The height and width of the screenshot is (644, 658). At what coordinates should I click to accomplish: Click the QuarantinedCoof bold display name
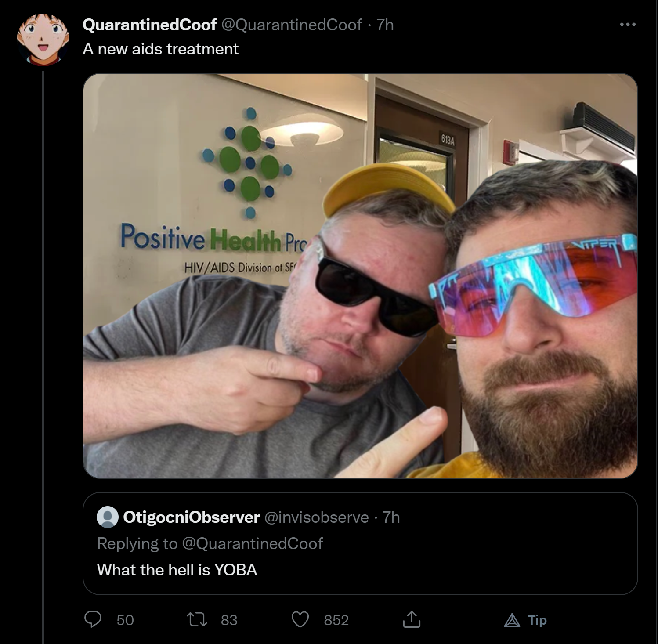(149, 25)
